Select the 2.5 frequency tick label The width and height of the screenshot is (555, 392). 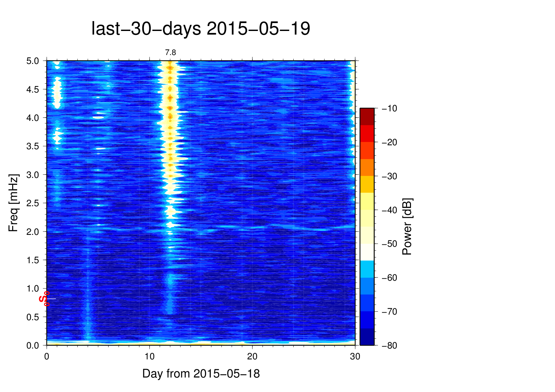pyautogui.click(x=32, y=203)
